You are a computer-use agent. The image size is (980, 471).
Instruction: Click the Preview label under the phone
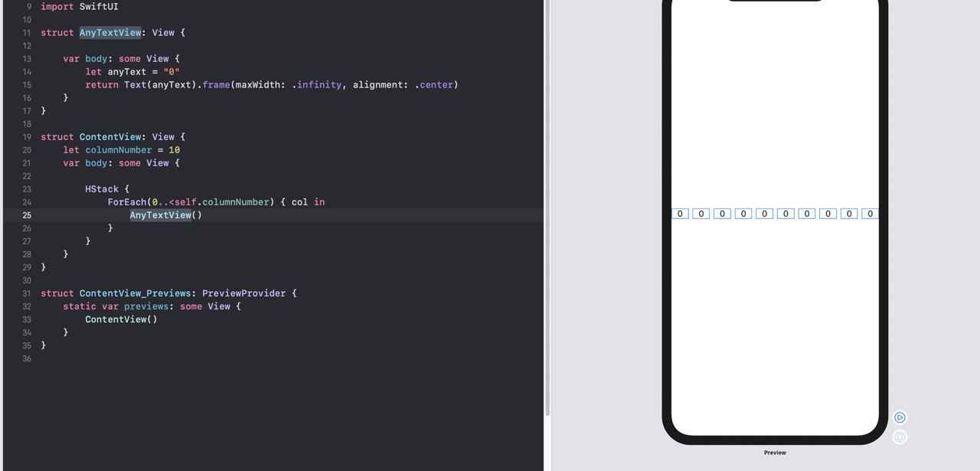[775, 453]
